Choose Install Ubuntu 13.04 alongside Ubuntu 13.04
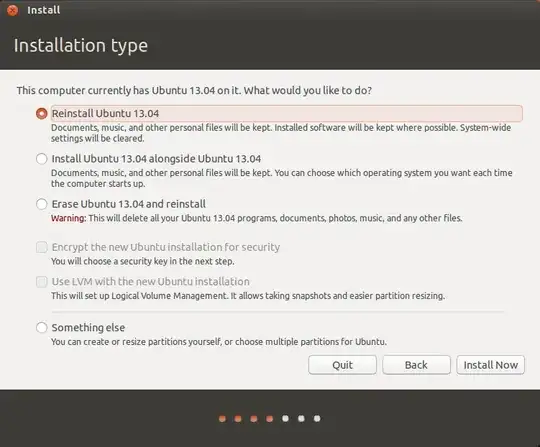The image size is (540, 447). 42,159
